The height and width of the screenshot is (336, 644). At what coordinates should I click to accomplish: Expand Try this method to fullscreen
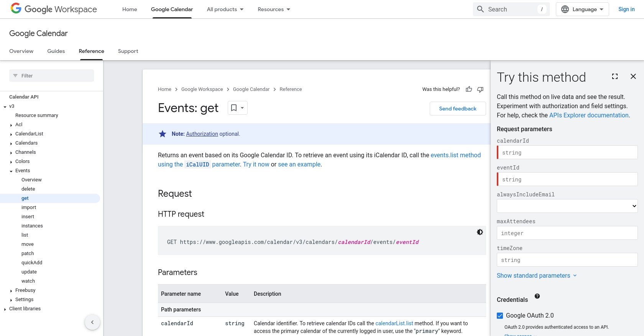(x=615, y=76)
